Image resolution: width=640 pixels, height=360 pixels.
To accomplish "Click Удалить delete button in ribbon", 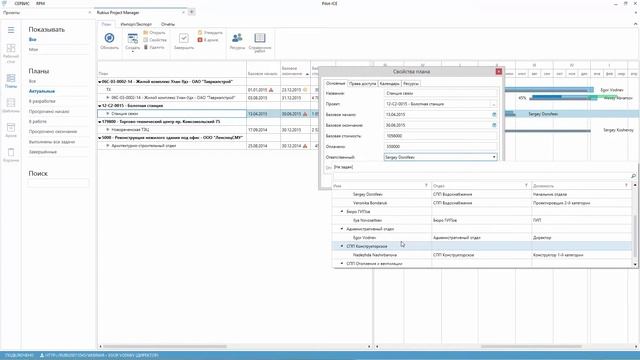I will 154,47.
